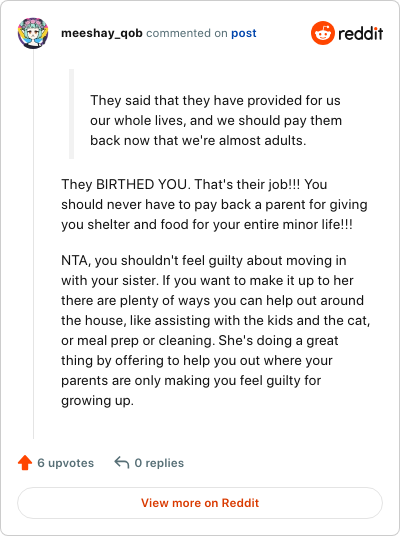
Task: Follow the blue "post" link
Action: [244, 33]
